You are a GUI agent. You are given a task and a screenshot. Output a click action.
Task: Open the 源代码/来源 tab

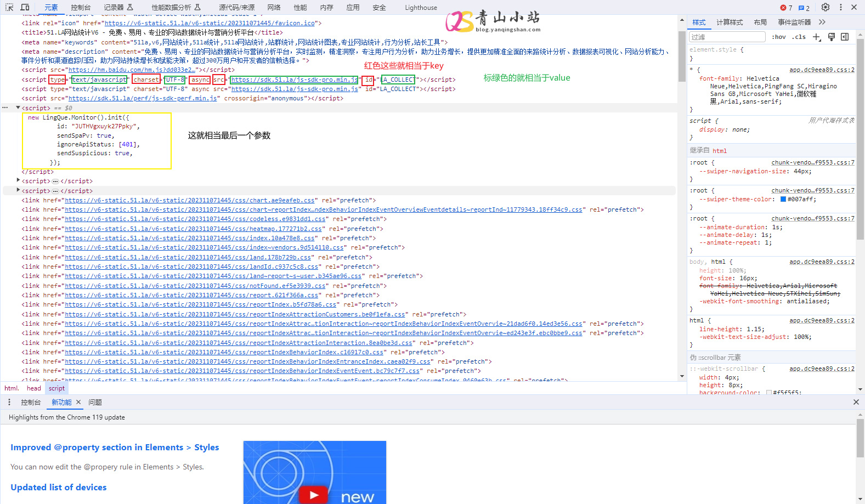tap(237, 8)
